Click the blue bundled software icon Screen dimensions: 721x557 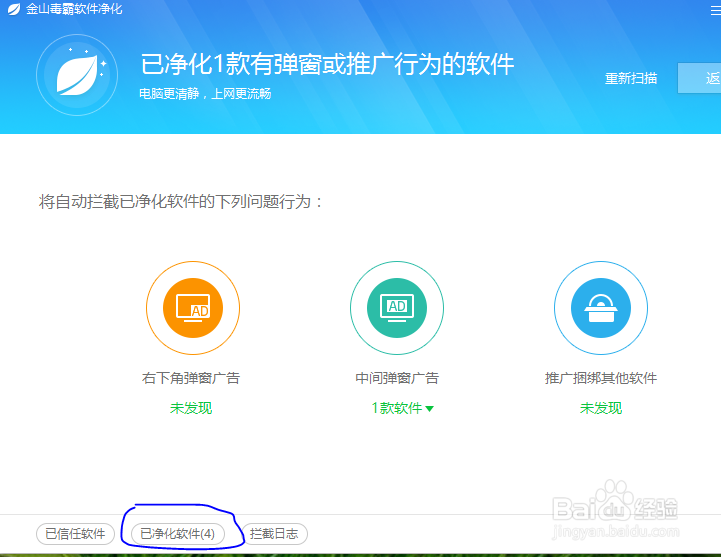tap(601, 308)
